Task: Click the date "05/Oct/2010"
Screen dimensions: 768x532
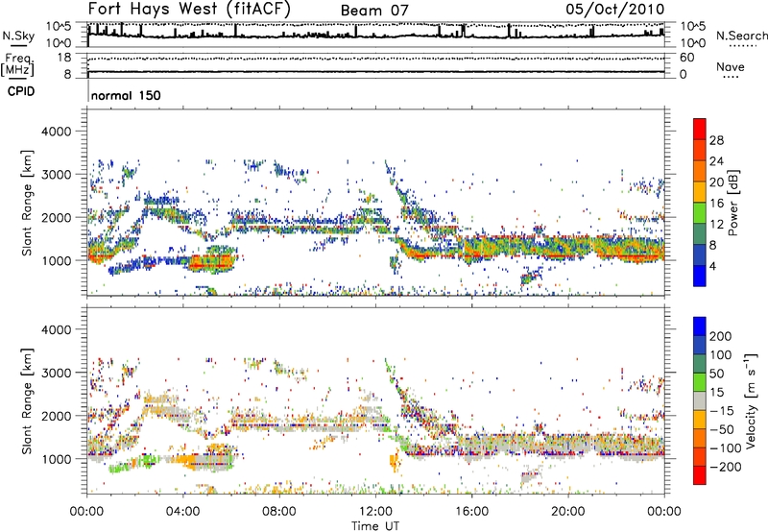Action: [x=615, y=10]
